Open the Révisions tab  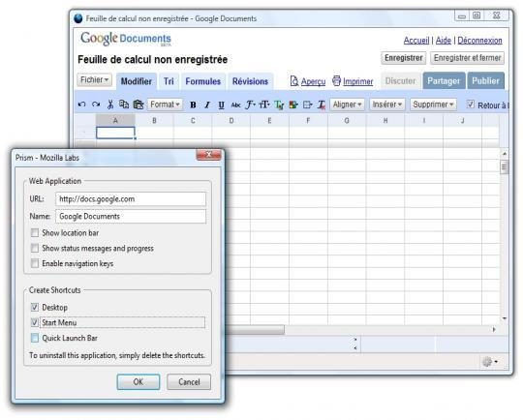(x=250, y=81)
